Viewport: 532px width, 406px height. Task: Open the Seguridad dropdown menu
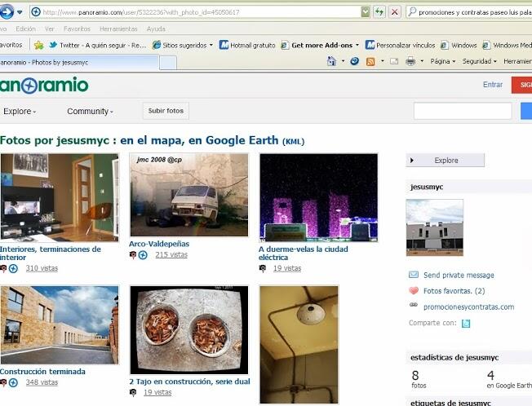[x=480, y=61]
